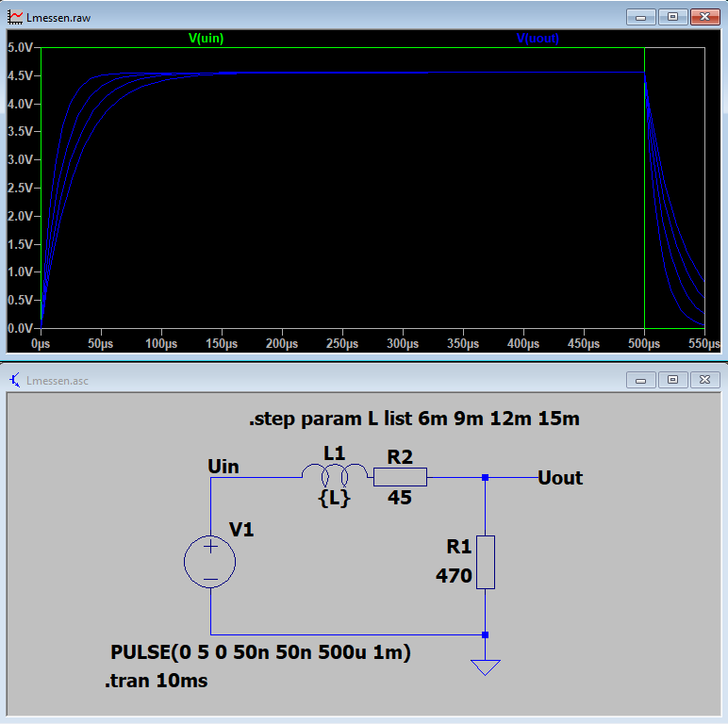728x724 pixels.
Task: Maximize the Lmessen.raw window
Action: click(672, 17)
